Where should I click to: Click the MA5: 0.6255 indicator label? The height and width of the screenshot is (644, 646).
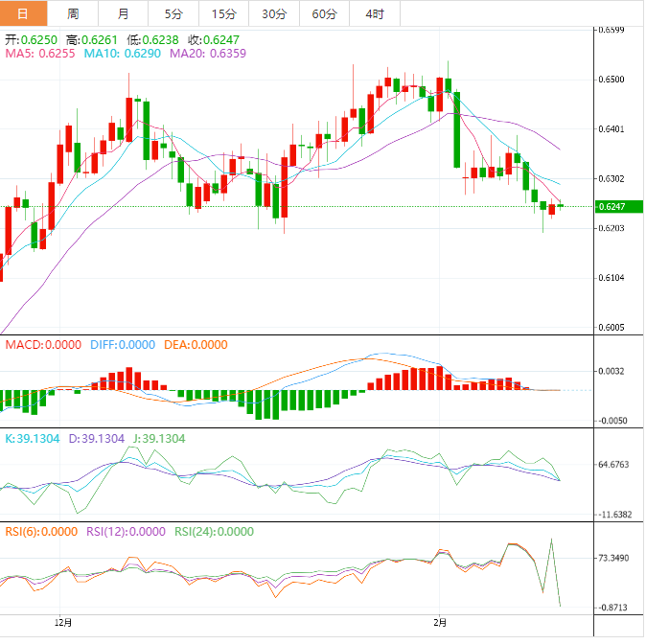pos(40,55)
